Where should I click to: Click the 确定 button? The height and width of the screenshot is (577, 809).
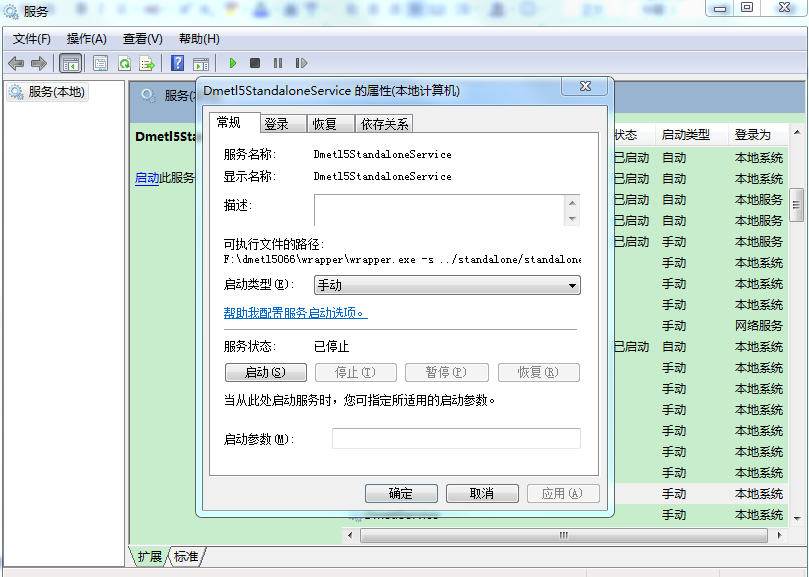pos(400,494)
